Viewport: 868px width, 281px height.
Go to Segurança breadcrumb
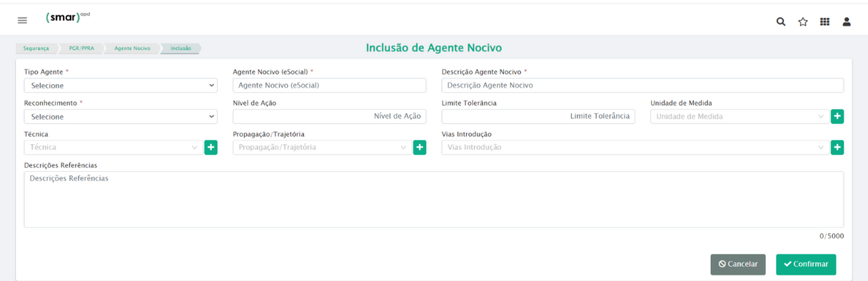tap(36, 48)
